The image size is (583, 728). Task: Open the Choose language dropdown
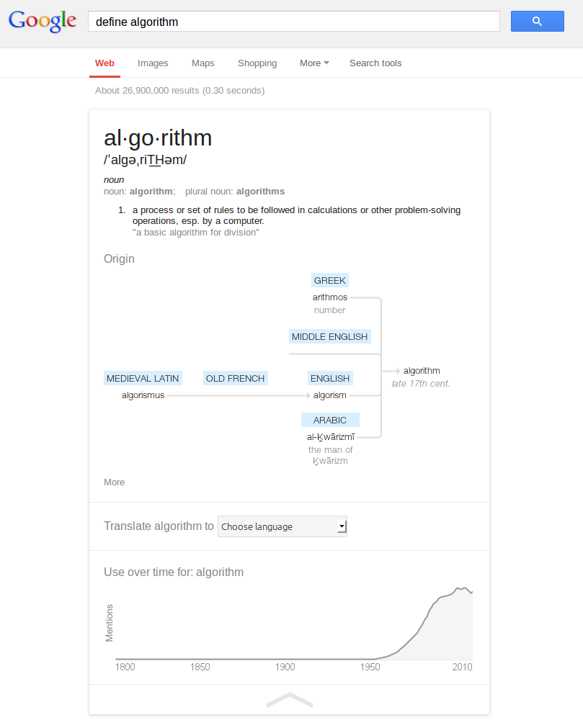click(282, 526)
